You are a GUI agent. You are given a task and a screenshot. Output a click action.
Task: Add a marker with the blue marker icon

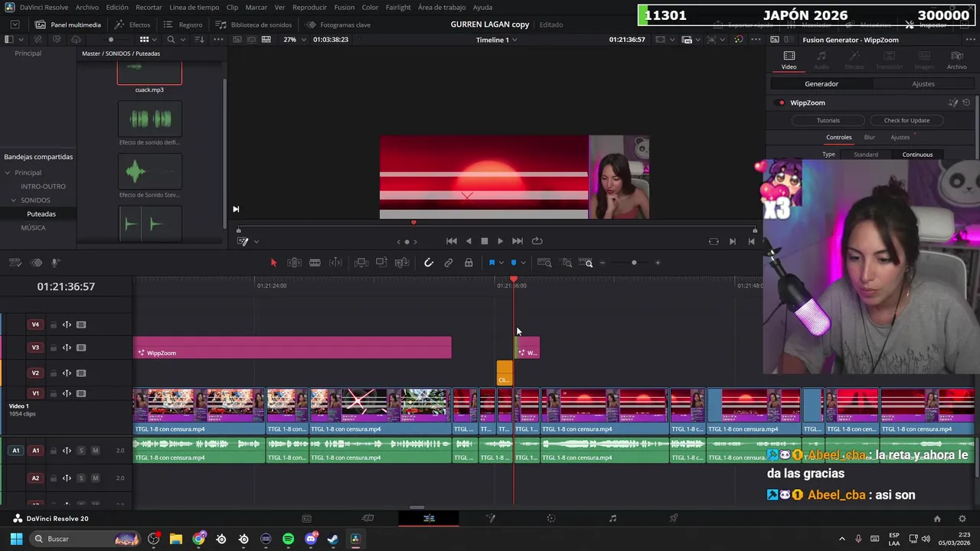[514, 262]
